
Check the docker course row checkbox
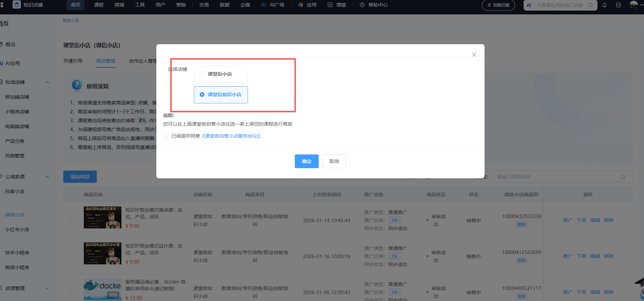(72, 292)
